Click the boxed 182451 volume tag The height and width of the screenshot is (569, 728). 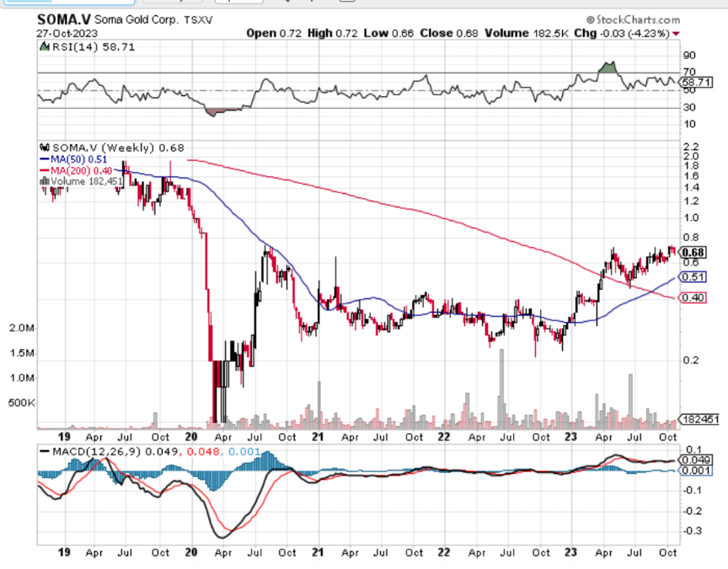pos(700,420)
